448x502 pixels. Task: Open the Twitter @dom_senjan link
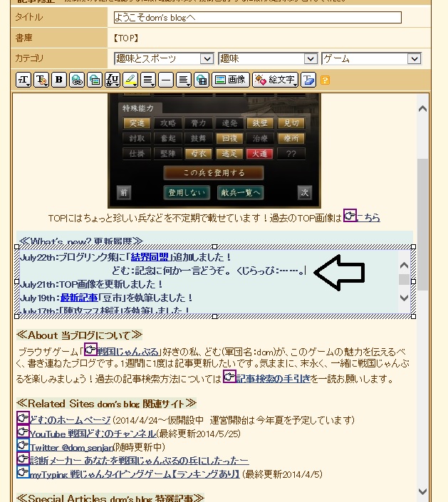71,447
